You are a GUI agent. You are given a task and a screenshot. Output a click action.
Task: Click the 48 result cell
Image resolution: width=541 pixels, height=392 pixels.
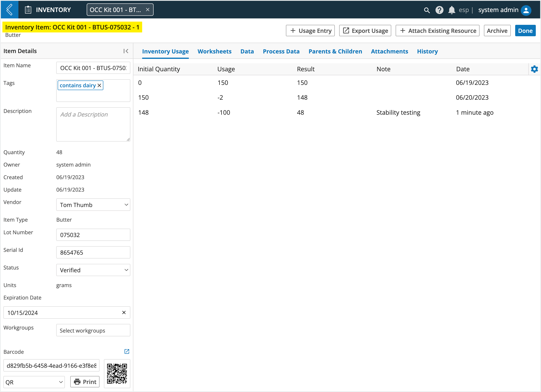coord(300,113)
